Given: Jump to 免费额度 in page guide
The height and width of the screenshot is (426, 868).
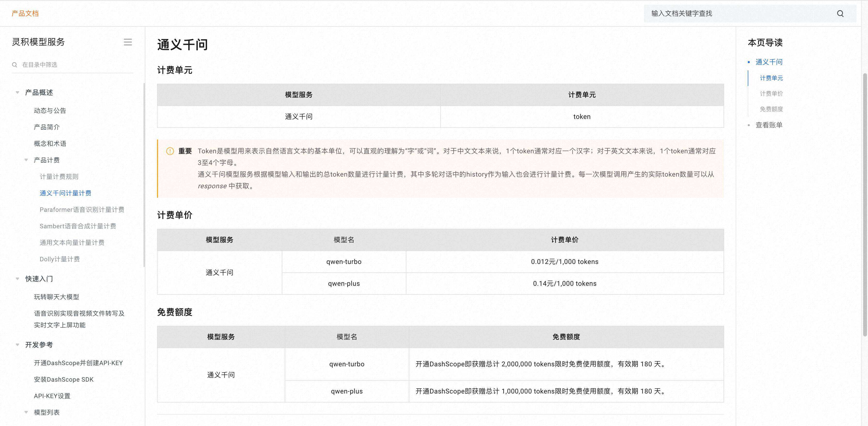Looking at the screenshot, I should coord(771,109).
